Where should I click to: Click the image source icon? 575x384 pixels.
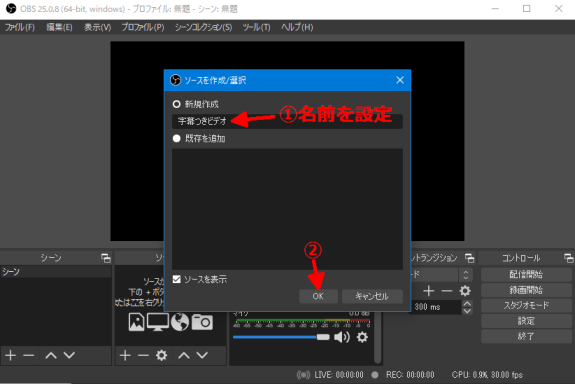[136, 322]
